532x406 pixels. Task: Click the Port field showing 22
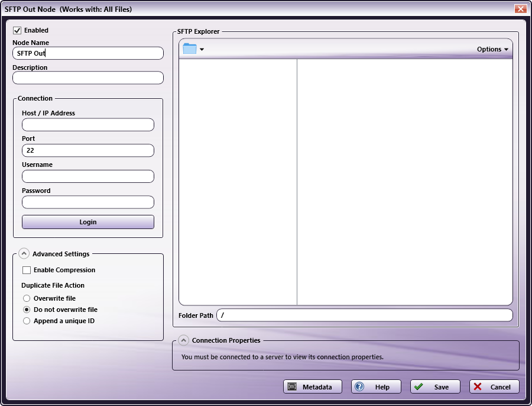88,150
